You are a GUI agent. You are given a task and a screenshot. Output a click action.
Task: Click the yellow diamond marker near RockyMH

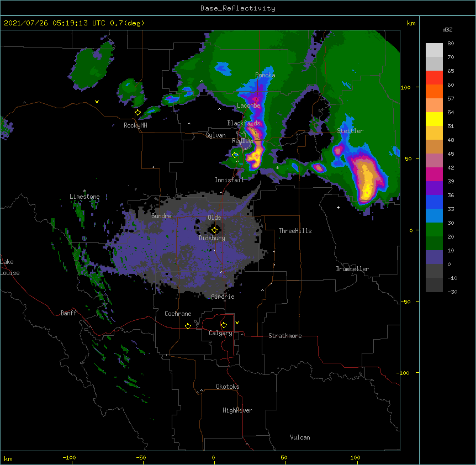138,113
